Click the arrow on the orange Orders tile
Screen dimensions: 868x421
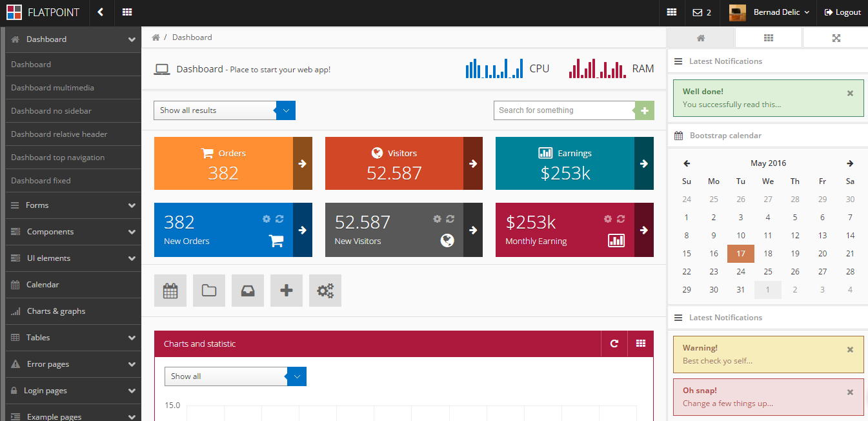tap(302, 163)
